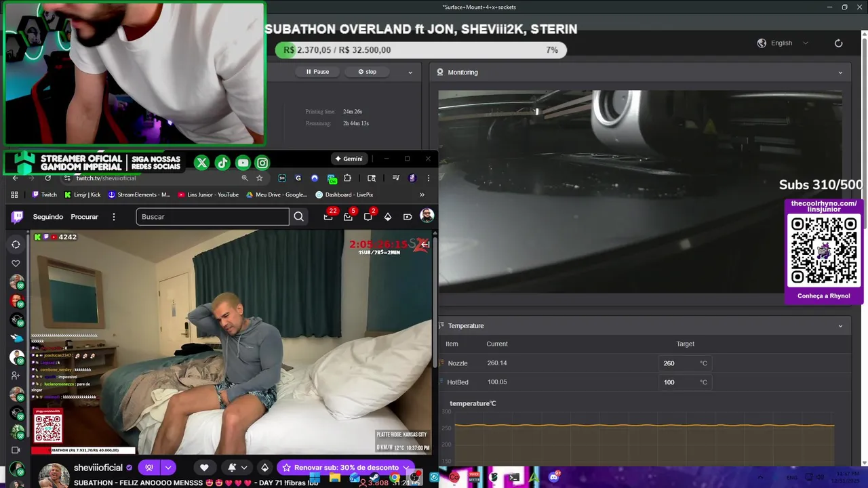Open the Chrome apps grid in bookmarks bar
868x488 pixels.
click(x=14, y=195)
